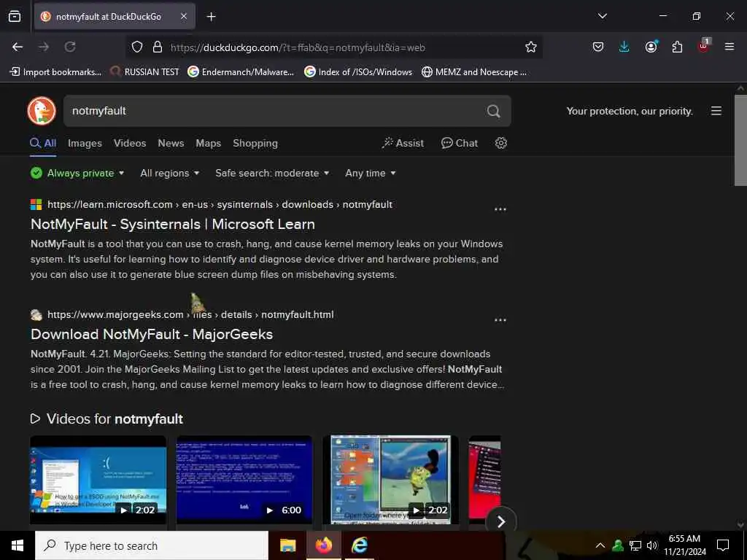Click the Videos for notmyfault heading
This screenshot has width=747, height=560.
tap(107, 419)
